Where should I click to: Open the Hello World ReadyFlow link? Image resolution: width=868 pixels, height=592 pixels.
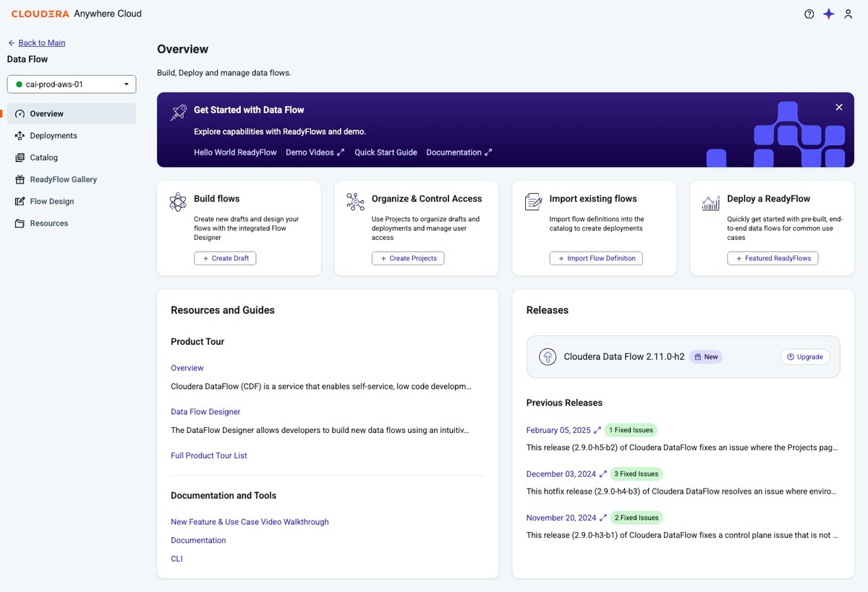coord(235,153)
